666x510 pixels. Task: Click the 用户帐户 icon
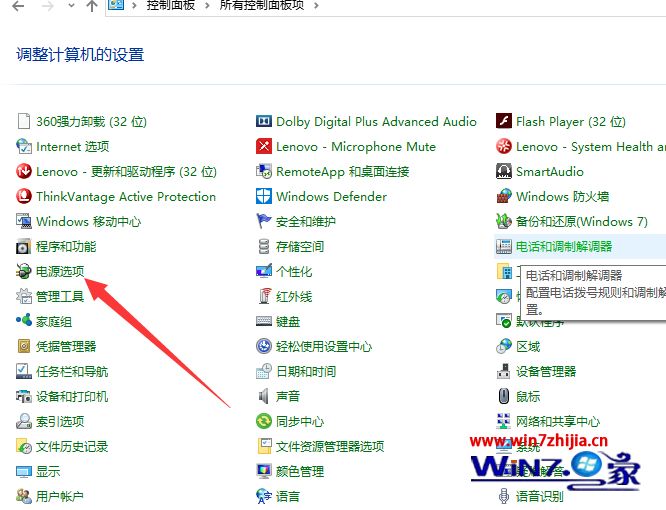(24, 496)
